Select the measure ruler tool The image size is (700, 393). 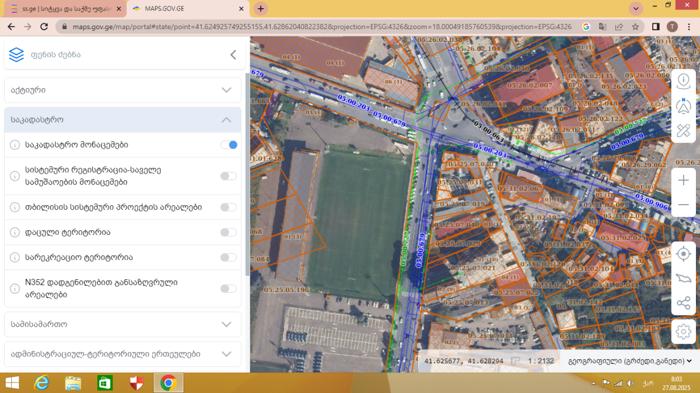683,131
